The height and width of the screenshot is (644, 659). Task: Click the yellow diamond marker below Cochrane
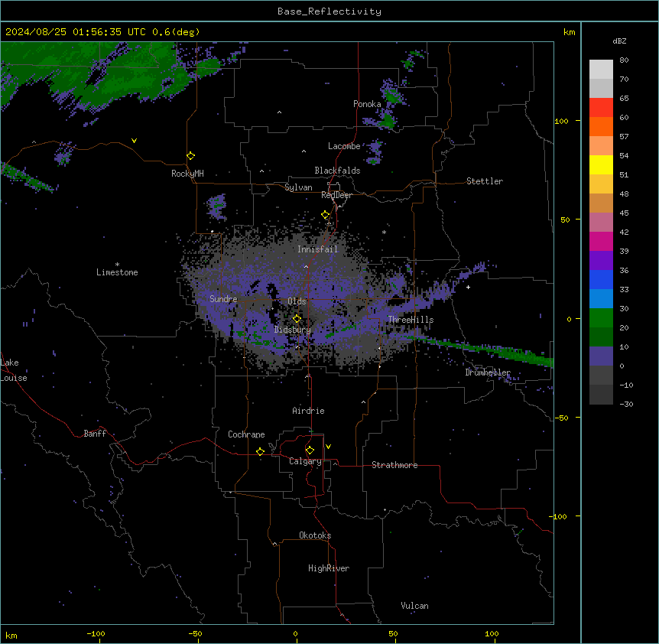tap(260, 451)
